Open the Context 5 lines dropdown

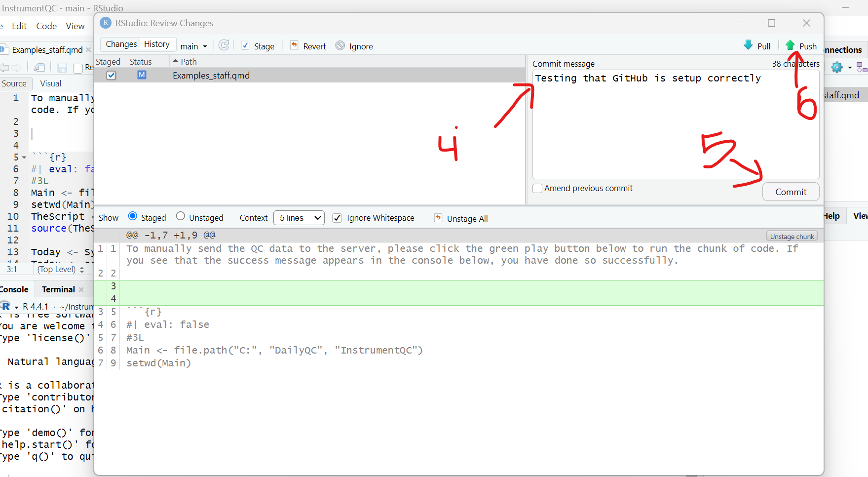tap(299, 218)
